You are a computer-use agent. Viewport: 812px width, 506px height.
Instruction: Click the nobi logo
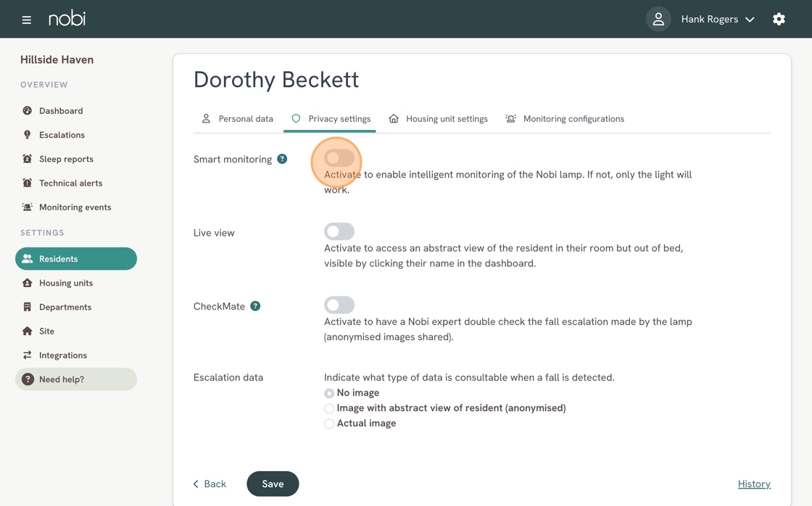coord(67,19)
